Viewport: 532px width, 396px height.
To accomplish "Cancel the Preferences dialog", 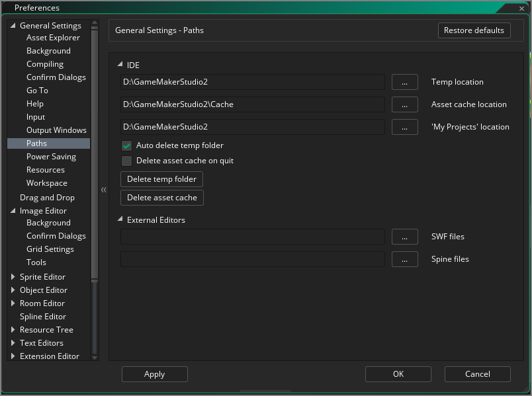I will pos(477,374).
